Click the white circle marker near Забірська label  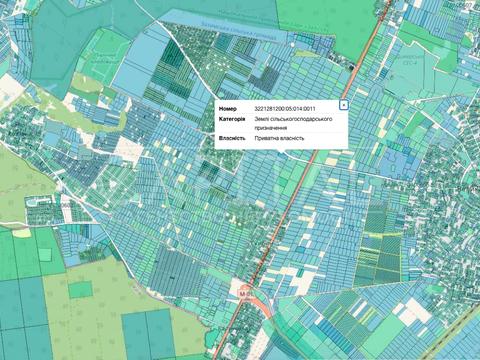point(292,44)
